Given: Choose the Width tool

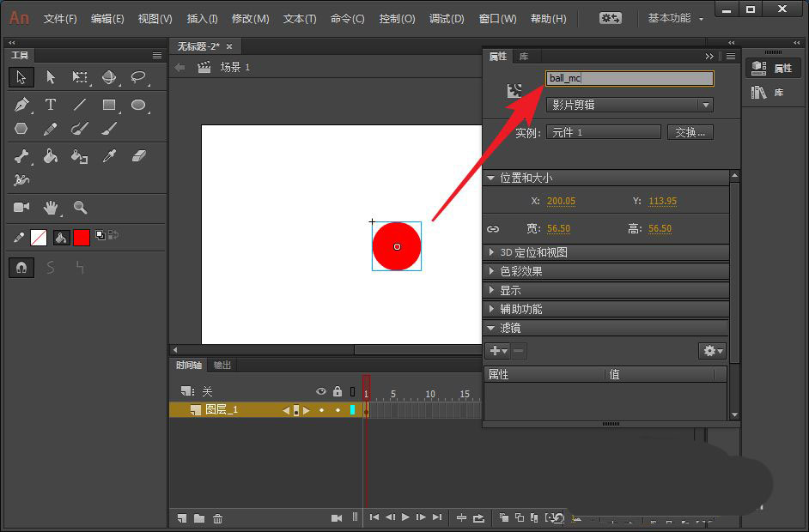Looking at the screenshot, I should tap(21, 180).
